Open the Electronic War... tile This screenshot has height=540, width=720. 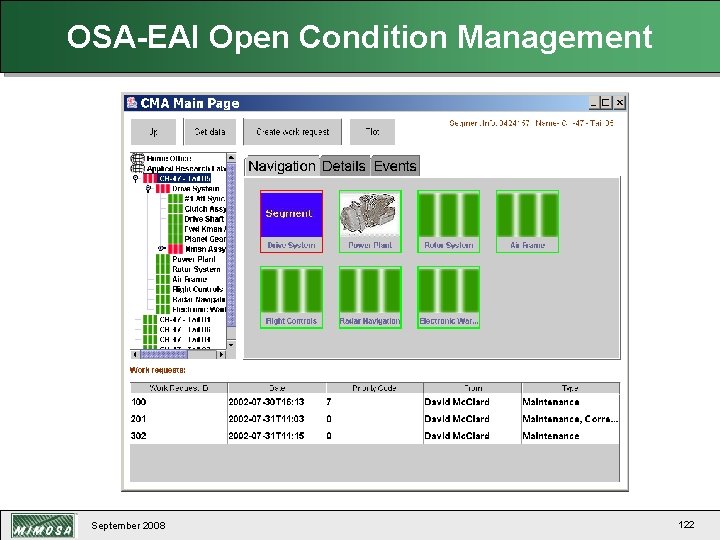pyautogui.click(x=449, y=298)
